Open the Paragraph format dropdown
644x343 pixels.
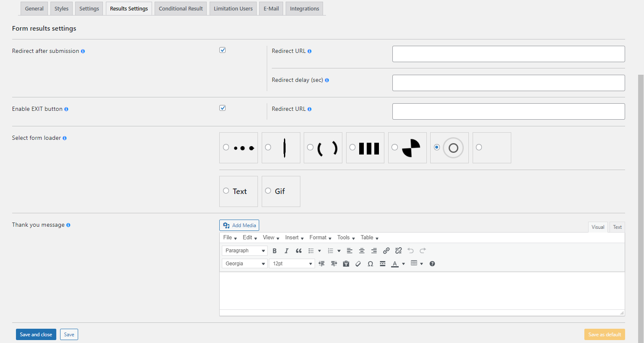pos(244,251)
